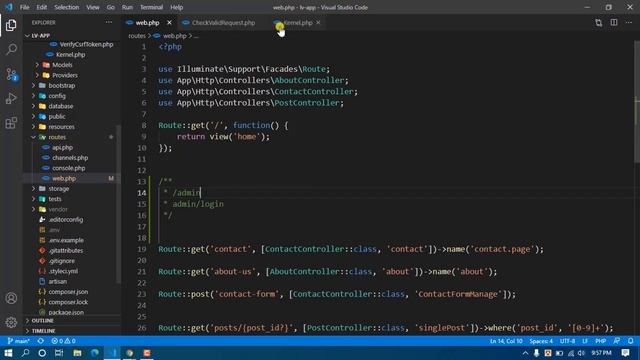Click open changes icon in editor toolbar
The width and height of the screenshot is (640, 360).
click(598, 23)
